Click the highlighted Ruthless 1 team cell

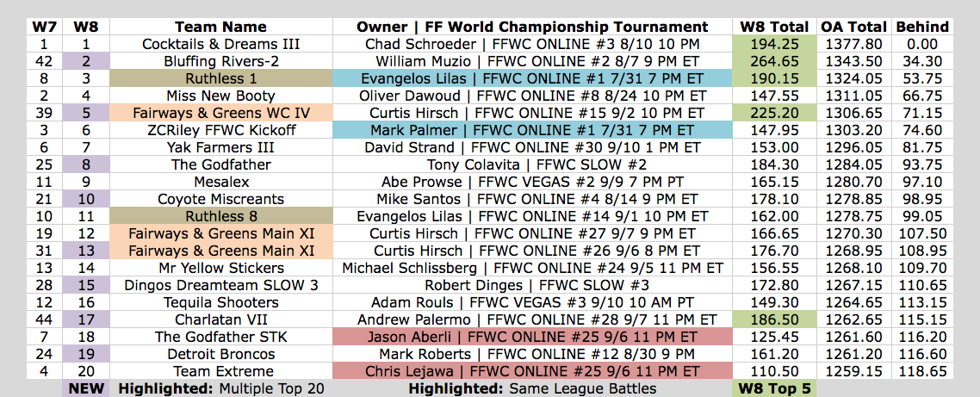[220, 78]
